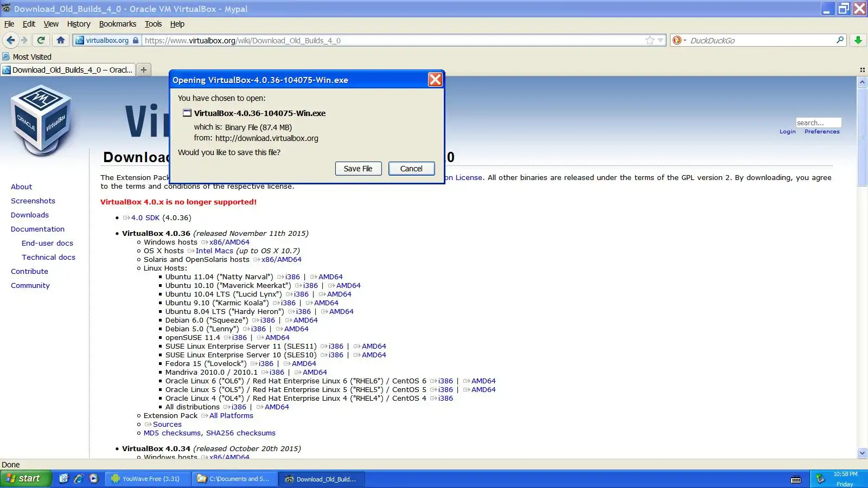This screenshot has width=868, height=488.
Task: Click Save File in the download dialog
Action: (x=358, y=169)
